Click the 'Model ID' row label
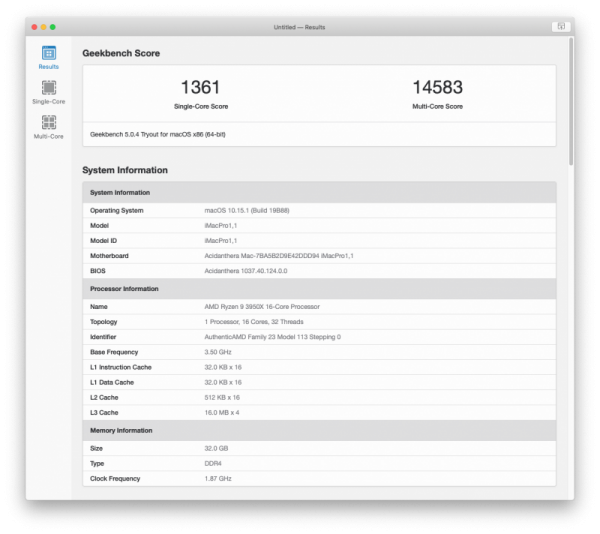Screen dimensions: 600x534 [103, 241]
